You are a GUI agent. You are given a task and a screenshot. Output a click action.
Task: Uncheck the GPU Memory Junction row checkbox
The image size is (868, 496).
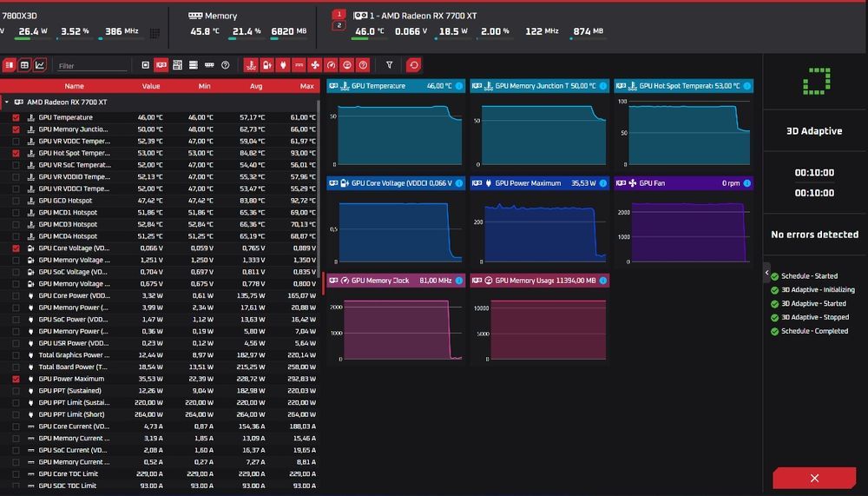pos(16,129)
